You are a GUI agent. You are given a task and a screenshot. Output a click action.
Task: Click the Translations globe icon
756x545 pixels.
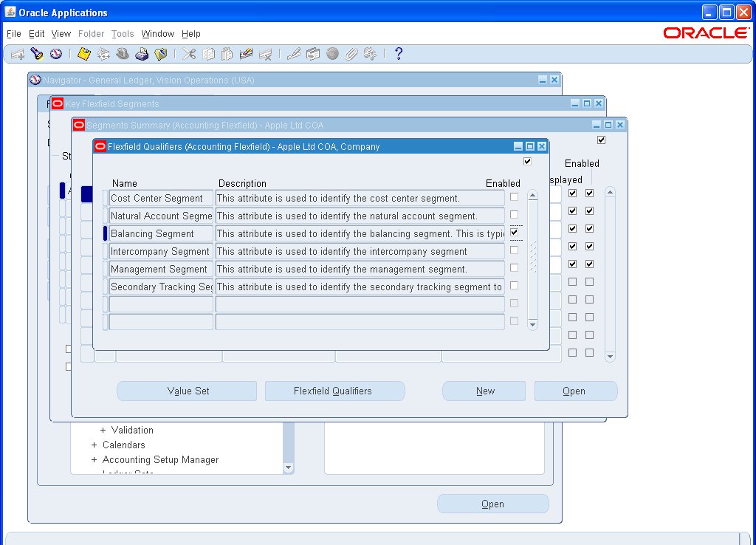pos(332,53)
